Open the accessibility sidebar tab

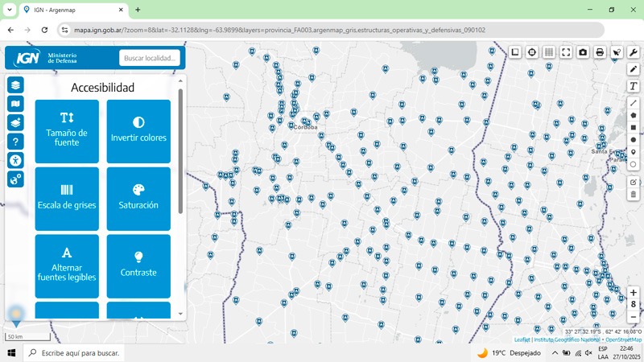(x=15, y=160)
